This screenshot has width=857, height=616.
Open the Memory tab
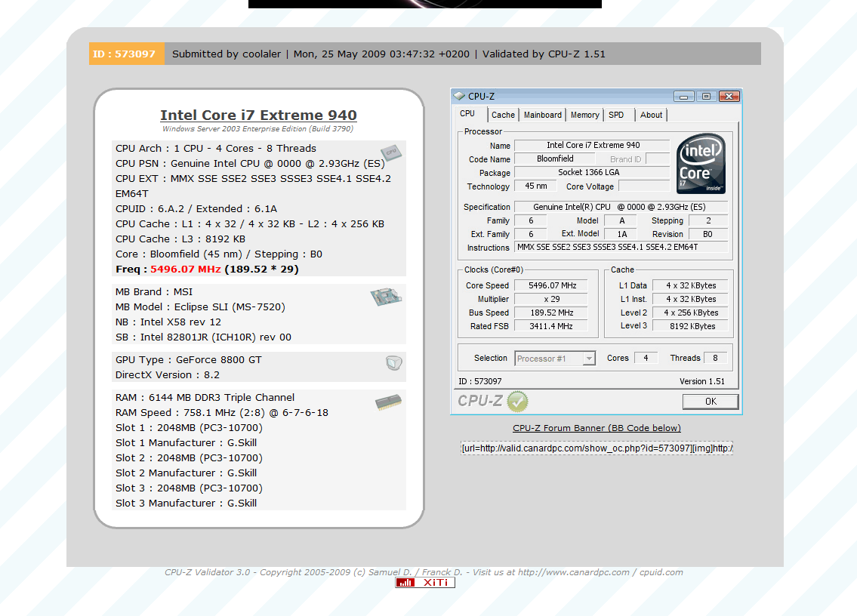585,115
